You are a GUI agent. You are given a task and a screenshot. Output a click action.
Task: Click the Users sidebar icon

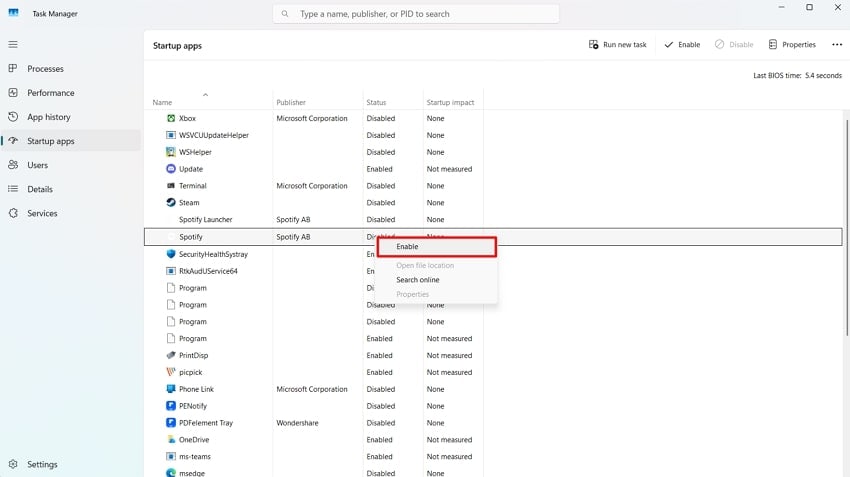tap(13, 165)
